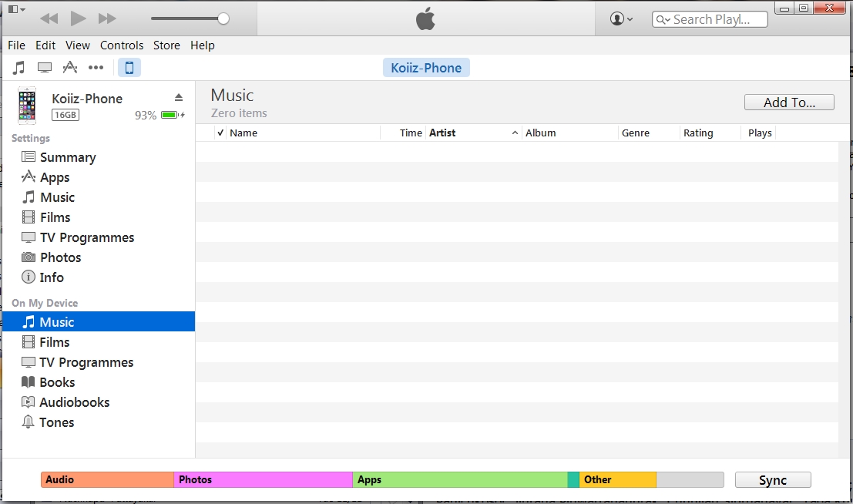This screenshot has width=853, height=504.
Task: Click the Sync button
Action: click(773, 480)
